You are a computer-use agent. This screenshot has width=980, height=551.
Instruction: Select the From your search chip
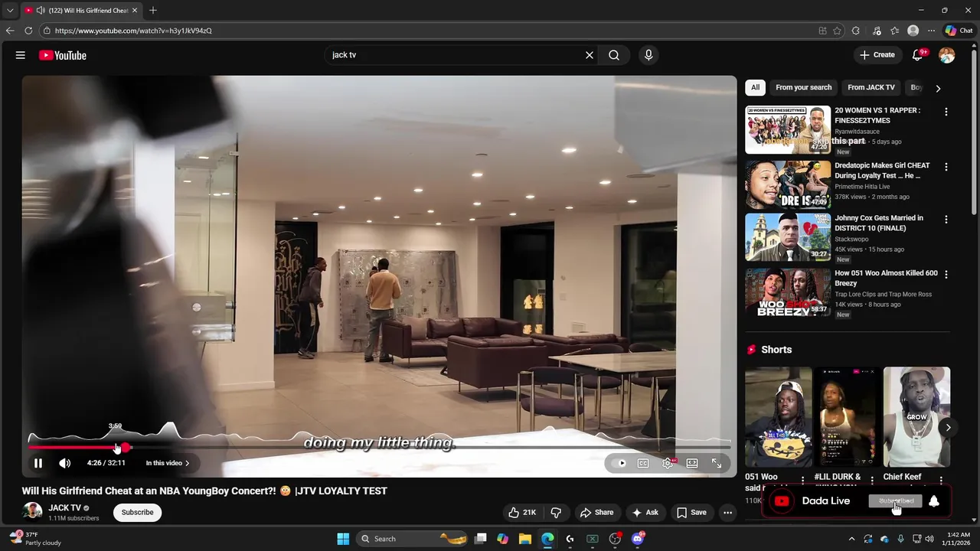tap(803, 87)
